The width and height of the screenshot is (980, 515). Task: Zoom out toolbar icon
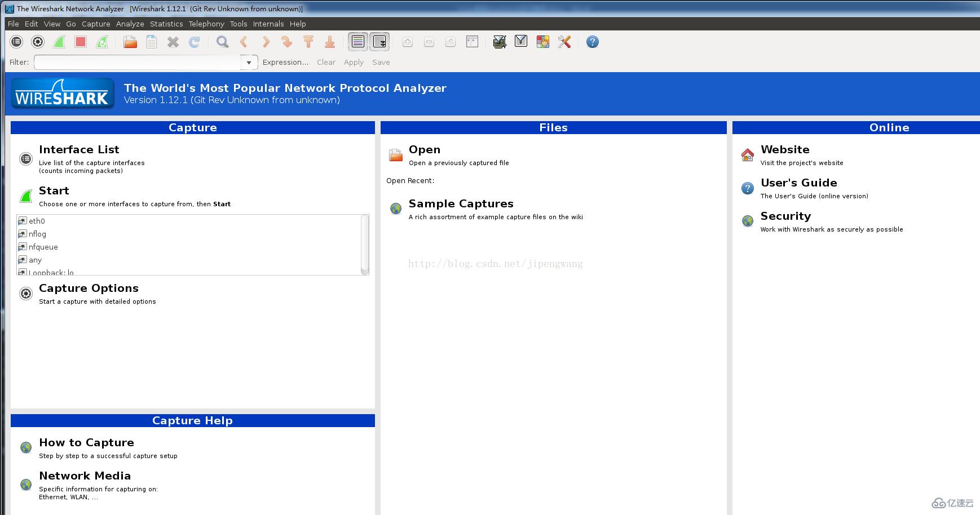point(429,42)
